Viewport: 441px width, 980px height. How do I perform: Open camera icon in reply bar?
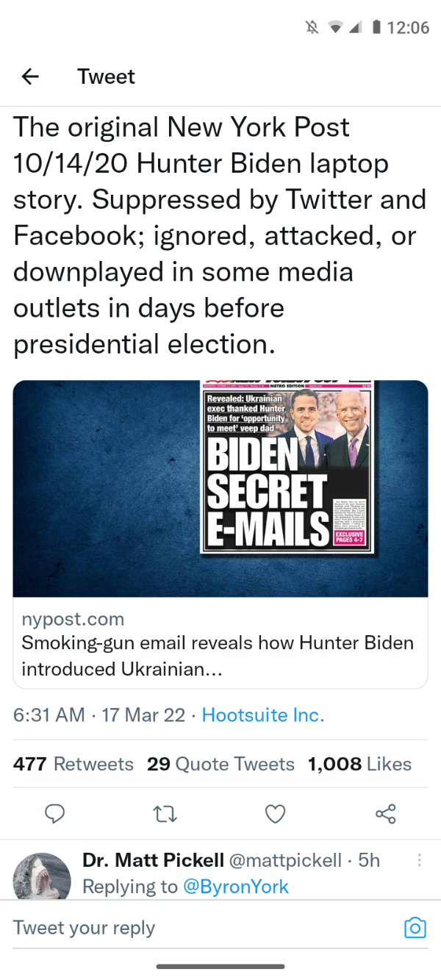415,928
